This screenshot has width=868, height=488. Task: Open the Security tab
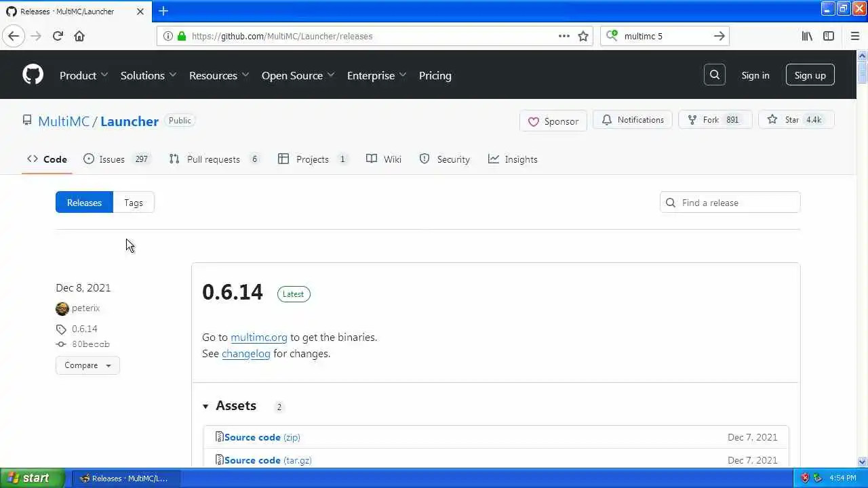tap(445, 159)
